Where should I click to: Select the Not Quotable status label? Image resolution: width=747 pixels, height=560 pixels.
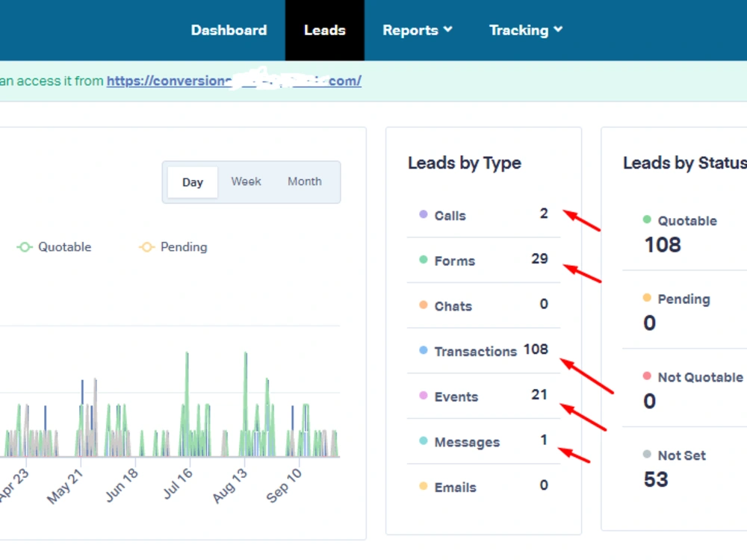(701, 377)
